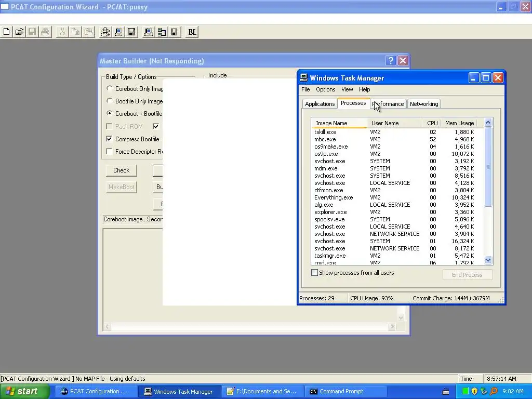This screenshot has width=532, height=399.
Task: Select the Everything.exe process row
Action: point(397,197)
